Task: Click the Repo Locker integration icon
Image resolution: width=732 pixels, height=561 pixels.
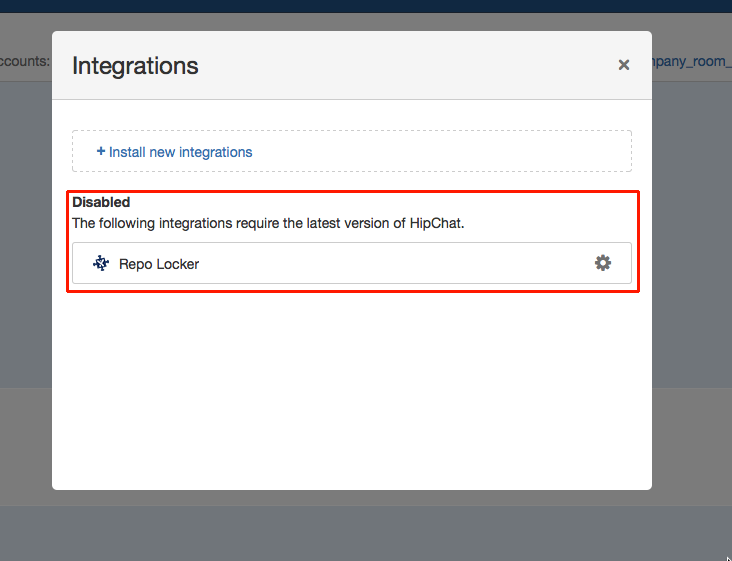Action: click(101, 264)
